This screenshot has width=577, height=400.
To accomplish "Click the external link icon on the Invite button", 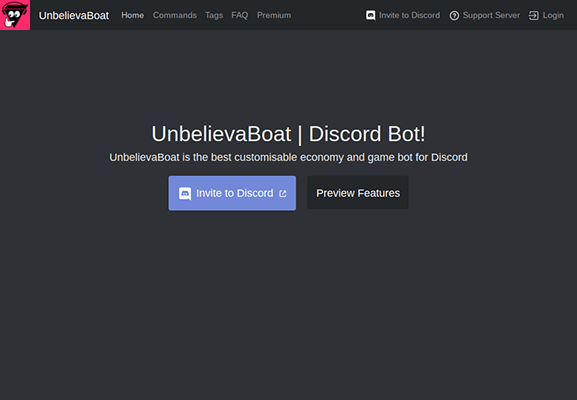I will point(283,194).
